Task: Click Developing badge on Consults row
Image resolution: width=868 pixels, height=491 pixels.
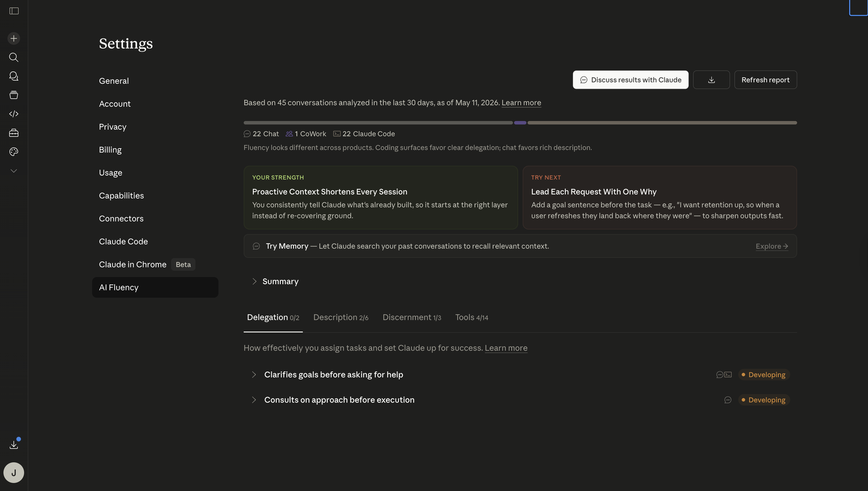Action: click(x=764, y=400)
